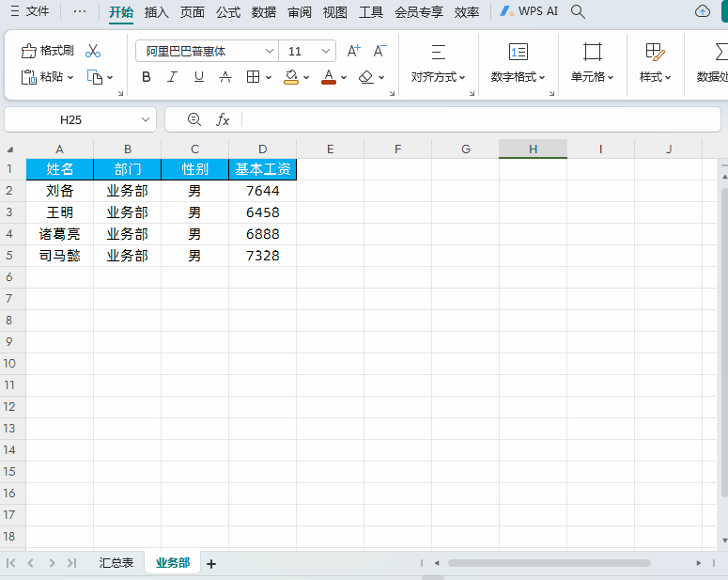Viewport: 728px width, 580px height.
Task: Add a new sheet with plus icon
Action: point(211,564)
